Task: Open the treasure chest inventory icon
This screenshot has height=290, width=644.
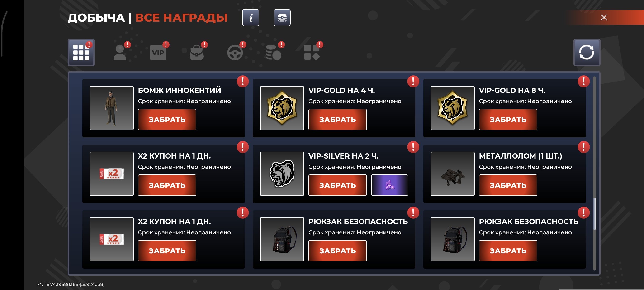Action: point(282,18)
